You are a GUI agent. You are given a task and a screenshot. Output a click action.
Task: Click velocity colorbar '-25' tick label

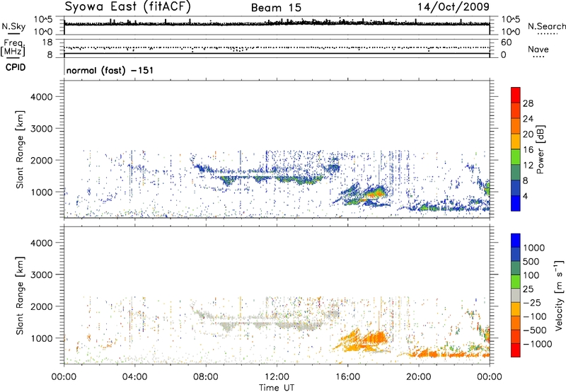coord(532,302)
